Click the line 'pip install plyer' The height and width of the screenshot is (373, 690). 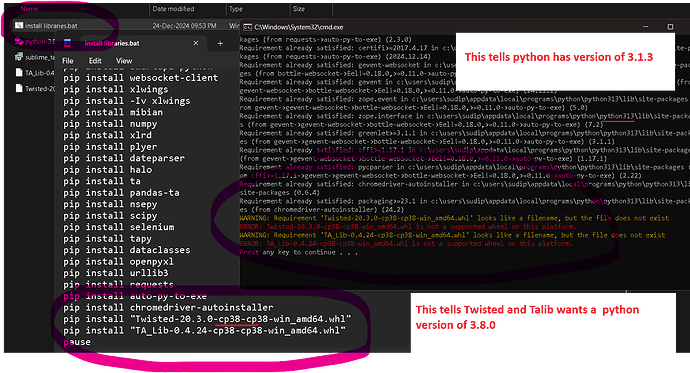coord(110,146)
